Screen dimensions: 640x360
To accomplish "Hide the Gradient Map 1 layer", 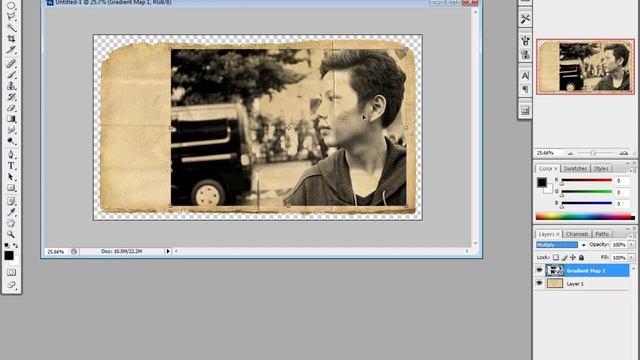I will [x=539, y=271].
